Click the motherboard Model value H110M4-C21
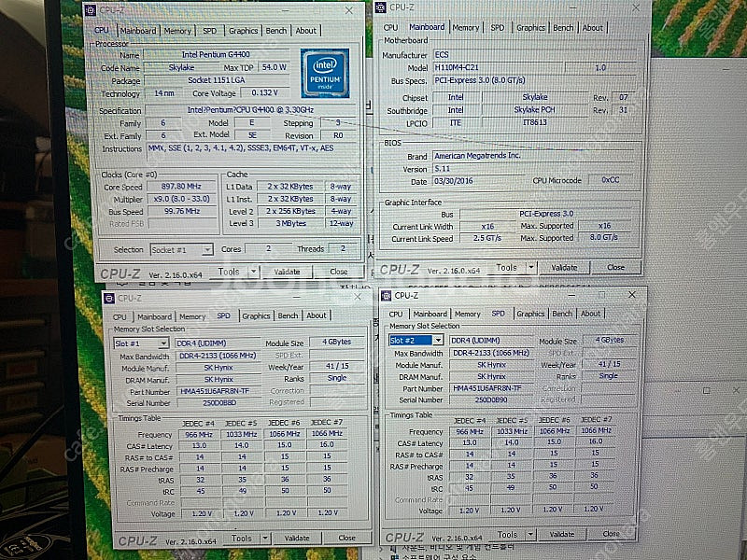This screenshot has width=747, height=560. (x=498, y=67)
